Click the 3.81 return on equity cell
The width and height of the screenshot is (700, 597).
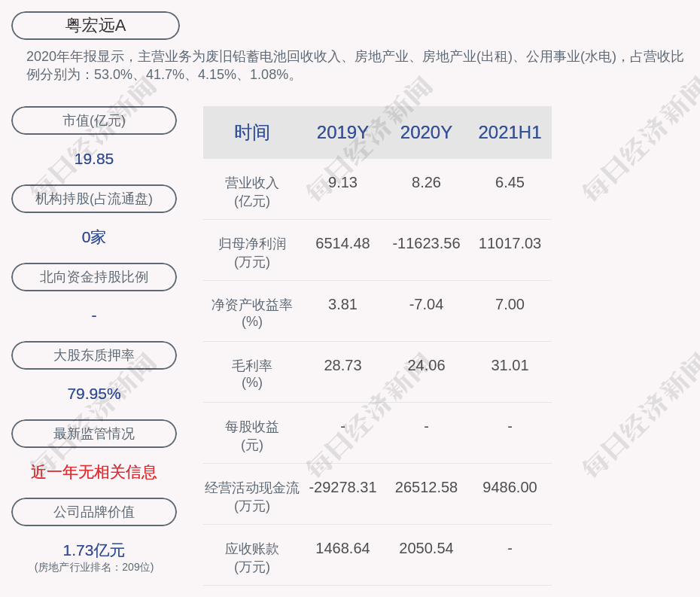(342, 305)
